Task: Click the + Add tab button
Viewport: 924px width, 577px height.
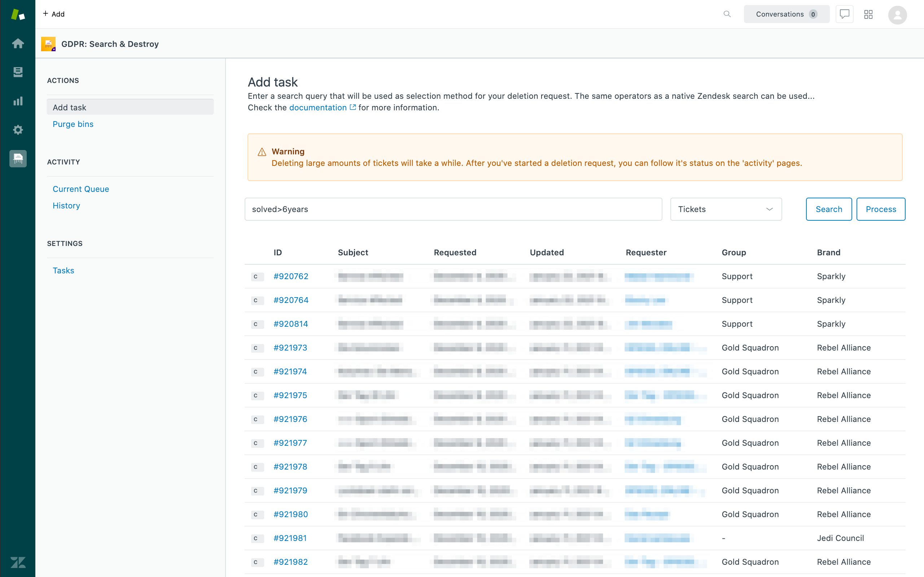Action: click(54, 14)
